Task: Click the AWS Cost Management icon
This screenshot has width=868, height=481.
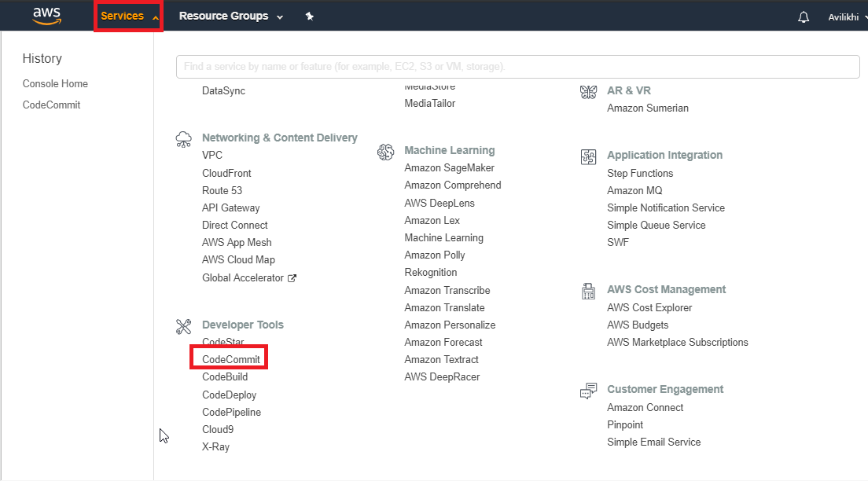Action: pyautogui.click(x=588, y=290)
